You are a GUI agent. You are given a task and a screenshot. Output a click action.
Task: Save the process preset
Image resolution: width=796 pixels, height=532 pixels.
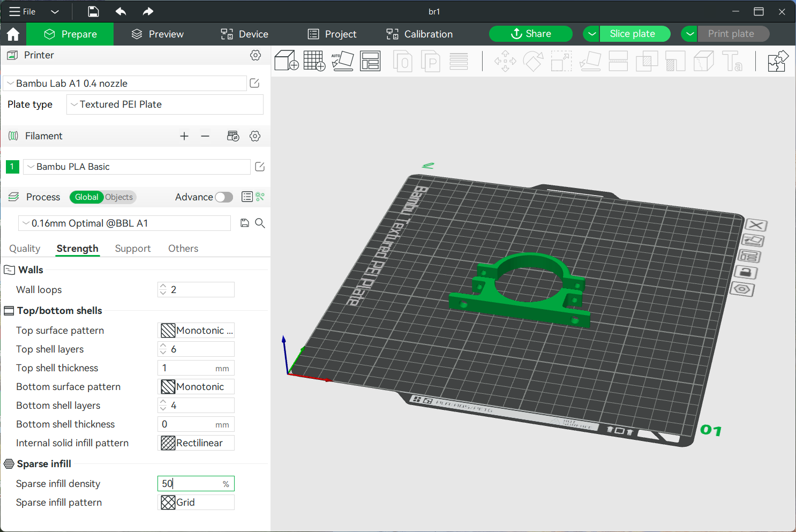pos(244,223)
